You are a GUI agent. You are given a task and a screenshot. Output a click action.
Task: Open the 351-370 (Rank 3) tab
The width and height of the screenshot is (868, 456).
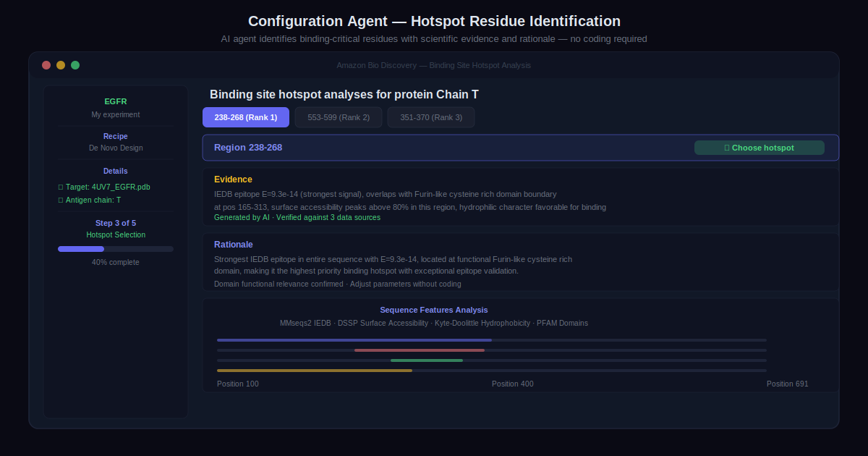431,117
